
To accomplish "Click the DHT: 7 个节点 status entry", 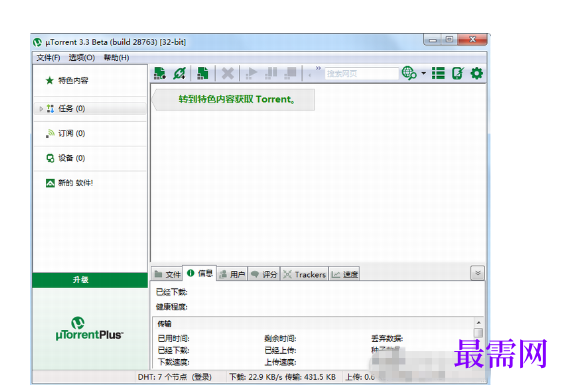I will [174, 377].
